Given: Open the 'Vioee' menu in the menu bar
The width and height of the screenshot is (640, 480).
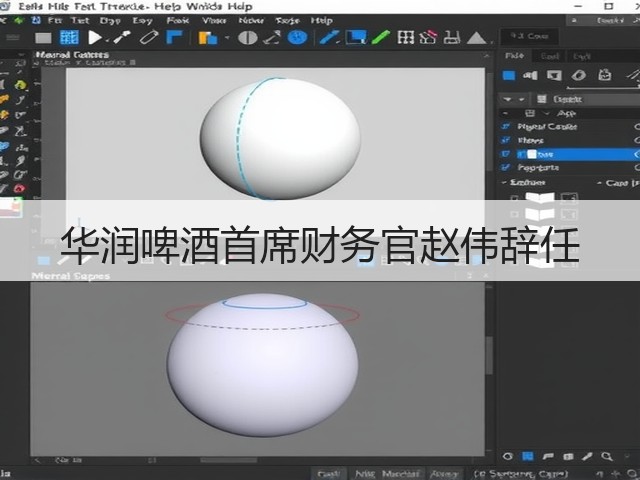Looking at the screenshot, I should [x=214, y=20].
